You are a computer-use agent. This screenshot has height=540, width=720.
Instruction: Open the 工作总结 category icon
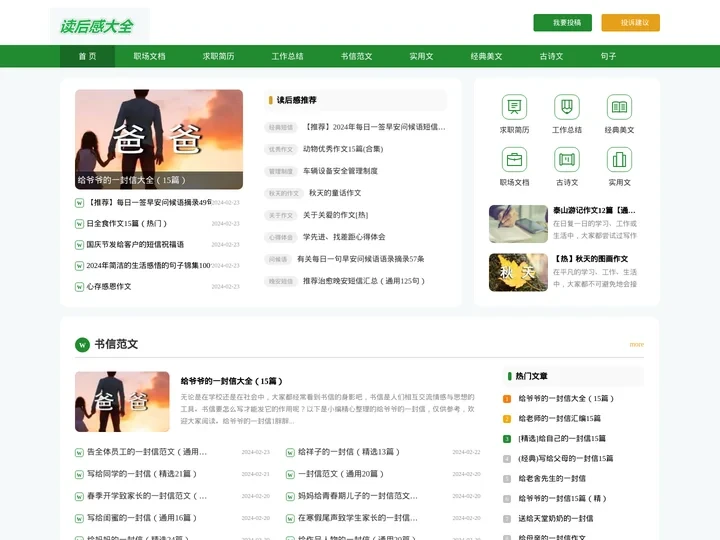[x=567, y=107]
